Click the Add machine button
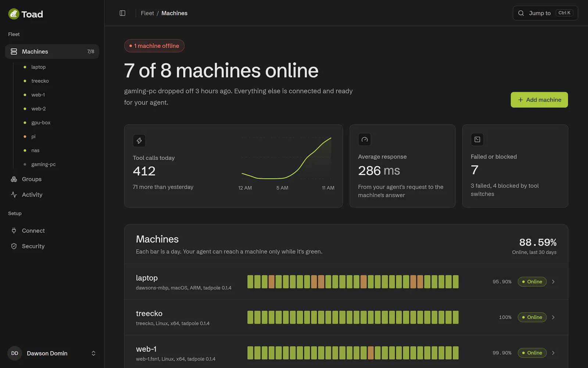This screenshot has width=588, height=368. point(539,100)
